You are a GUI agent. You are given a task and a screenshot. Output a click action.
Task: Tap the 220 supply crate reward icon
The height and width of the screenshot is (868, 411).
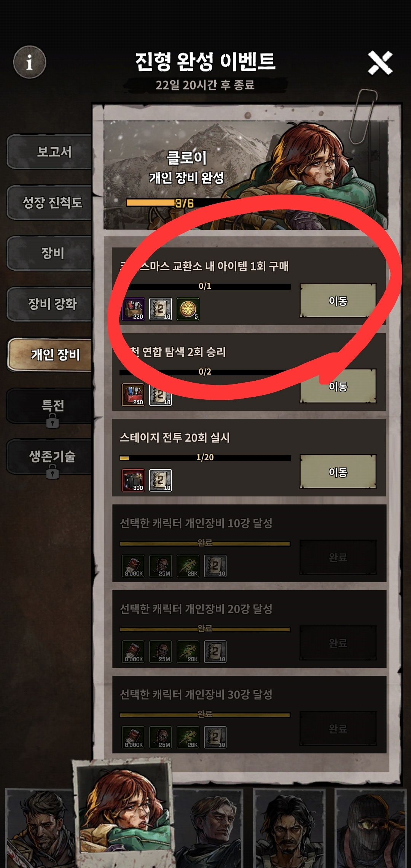(133, 309)
